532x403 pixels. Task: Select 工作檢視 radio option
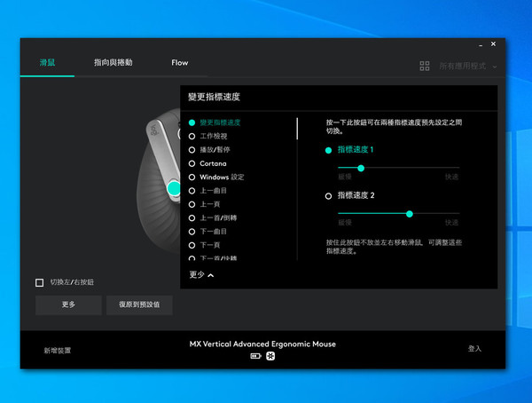[192, 137]
